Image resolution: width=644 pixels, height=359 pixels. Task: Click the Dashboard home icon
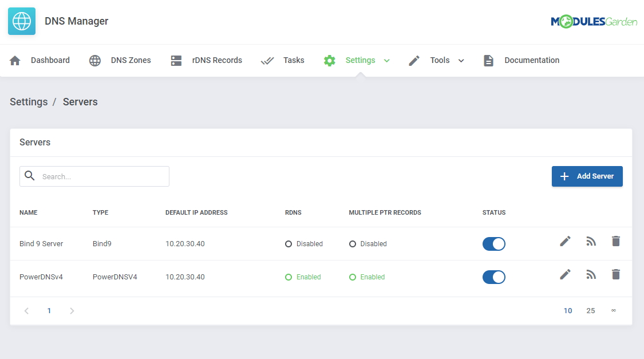(x=15, y=60)
